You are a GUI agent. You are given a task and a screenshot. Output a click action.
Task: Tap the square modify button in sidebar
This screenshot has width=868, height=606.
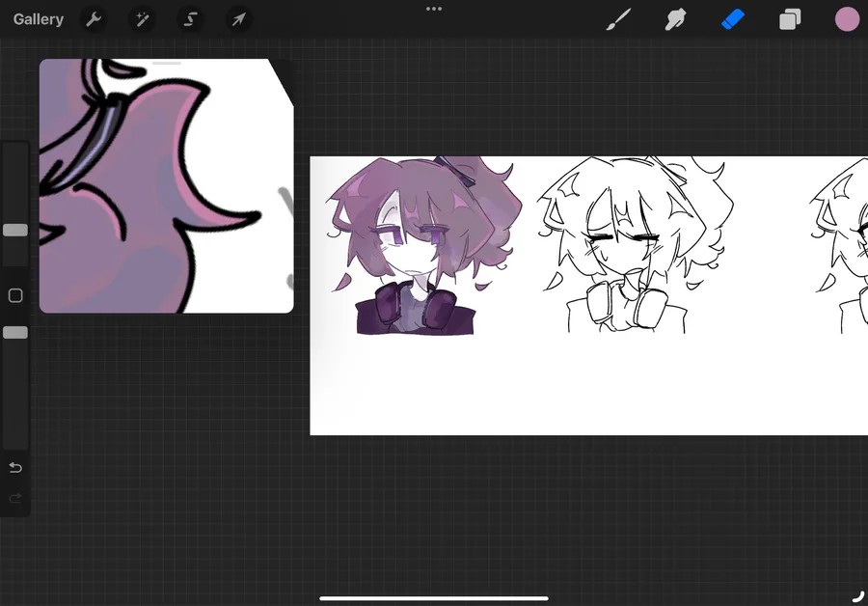point(15,295)
